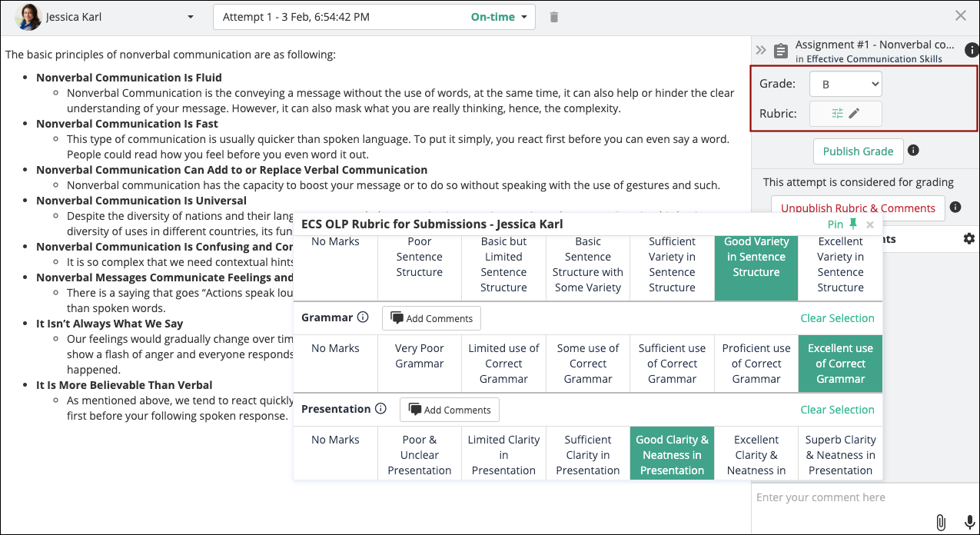Click the It Is More Believable Than Verbal heading
The height and width of the screenshot is (535, 980).
point(125,385)
